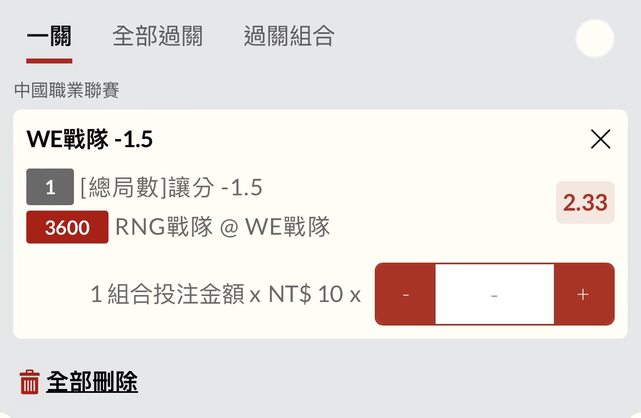Focus the bet amount input field
The height and width of the screenshot is (418, 641).
[494, 294]
